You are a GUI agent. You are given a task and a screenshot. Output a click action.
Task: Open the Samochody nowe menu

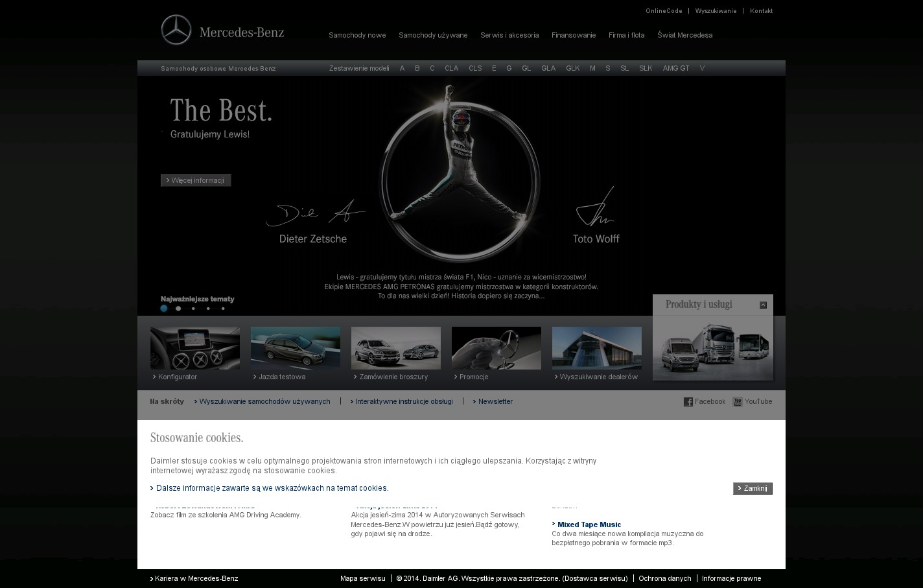point(357,35)
